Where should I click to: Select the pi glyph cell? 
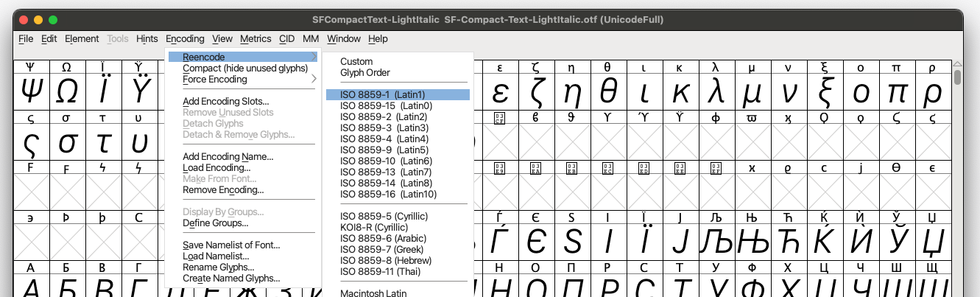click(896, 92)
